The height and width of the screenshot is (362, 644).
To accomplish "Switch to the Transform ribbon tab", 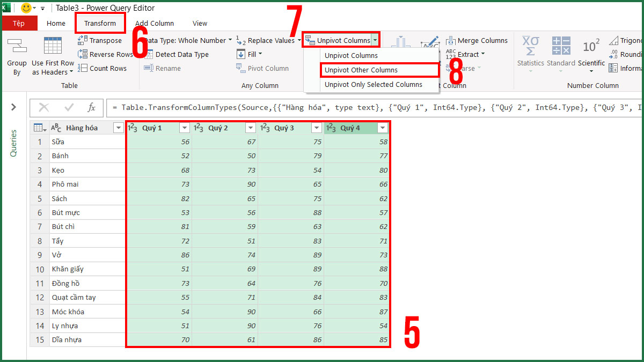I will [x=100, y=23].
